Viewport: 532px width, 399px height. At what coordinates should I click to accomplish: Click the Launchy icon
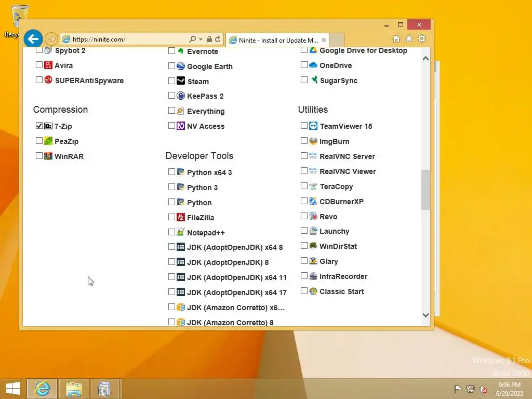pos(313,231)
